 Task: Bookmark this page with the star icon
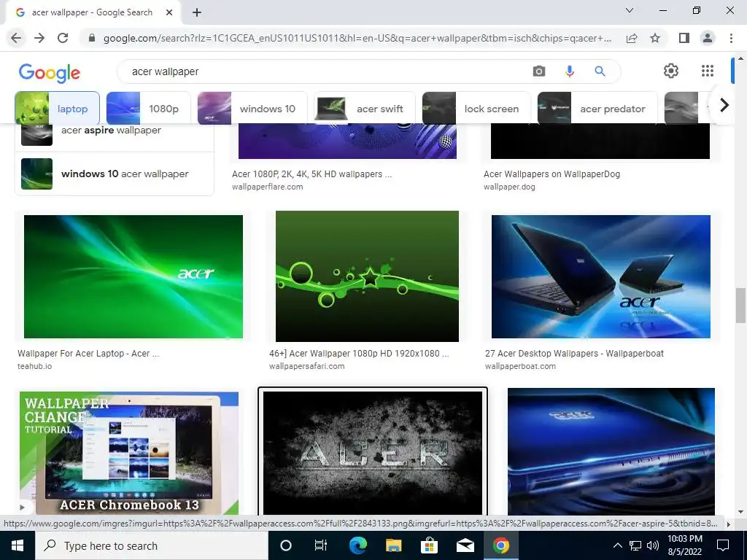[x=655, y=38]
